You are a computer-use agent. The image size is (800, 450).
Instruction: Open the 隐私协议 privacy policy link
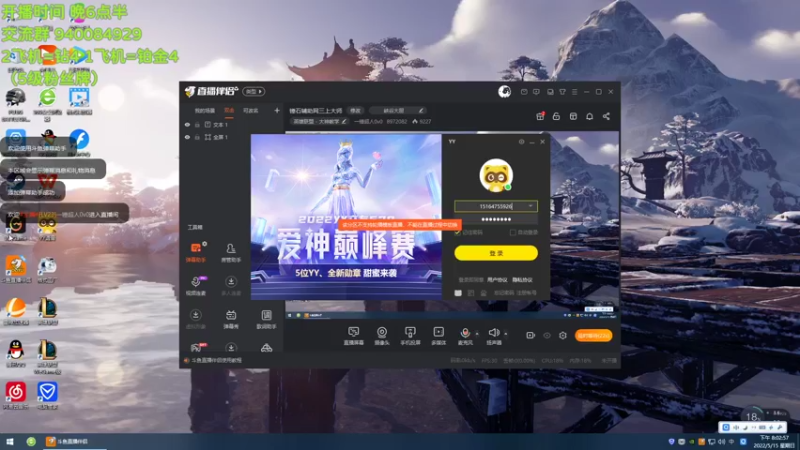point(522,280)
